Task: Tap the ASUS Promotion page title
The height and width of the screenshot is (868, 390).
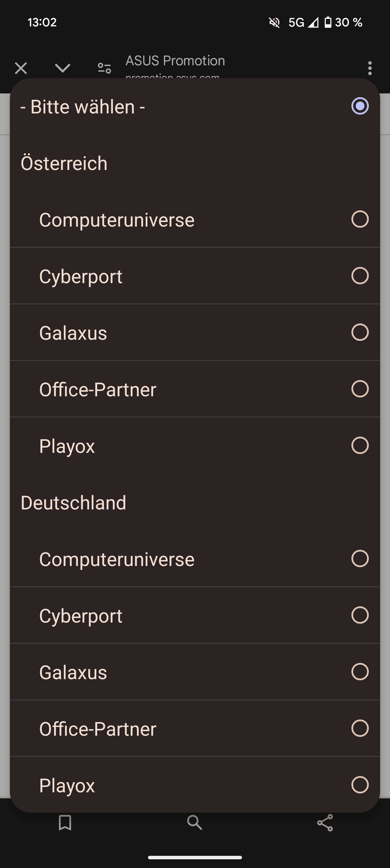Action: click(175, 61)
